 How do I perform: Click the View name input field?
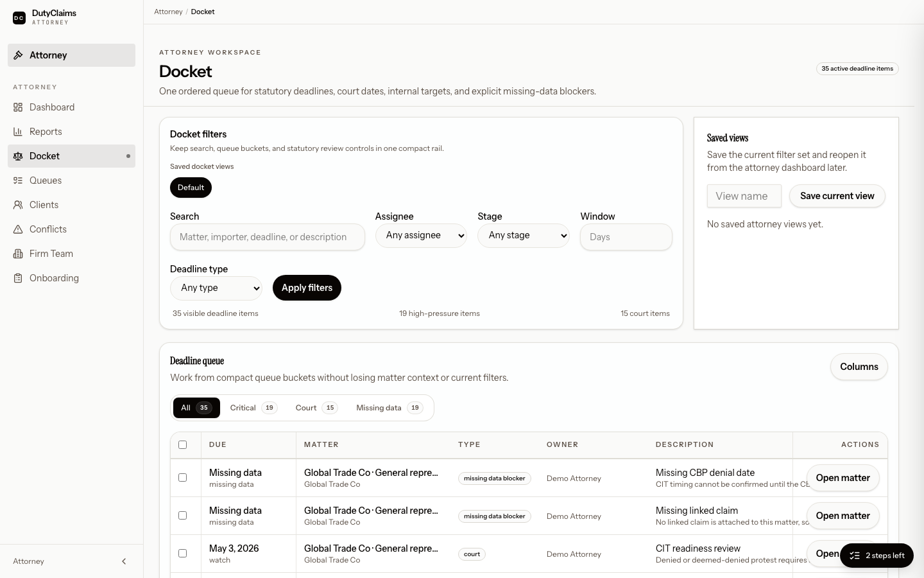click(744, 196)
